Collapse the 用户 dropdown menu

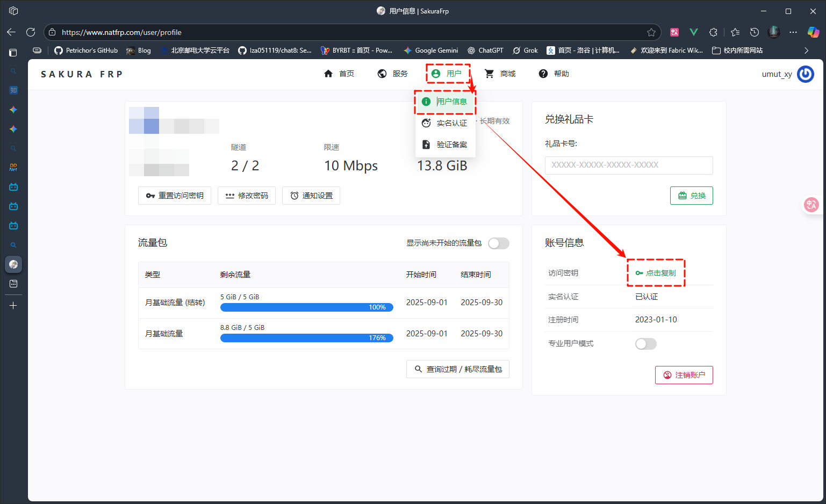448,74
